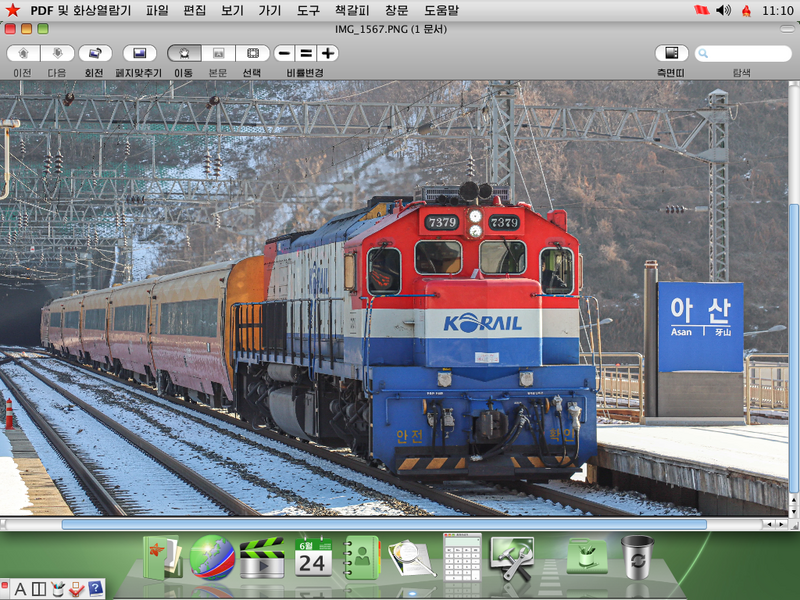Open the 편집 menu
Image resolution: width=800 pixels, height=600 pixels.
coord(194,10)
